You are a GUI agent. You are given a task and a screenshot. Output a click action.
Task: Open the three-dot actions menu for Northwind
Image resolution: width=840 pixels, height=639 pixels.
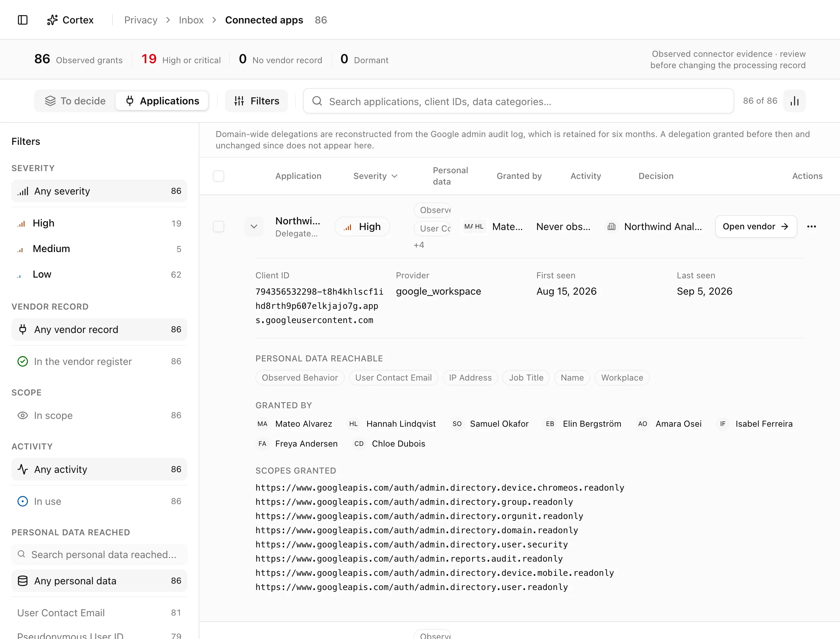coord(812,227)
